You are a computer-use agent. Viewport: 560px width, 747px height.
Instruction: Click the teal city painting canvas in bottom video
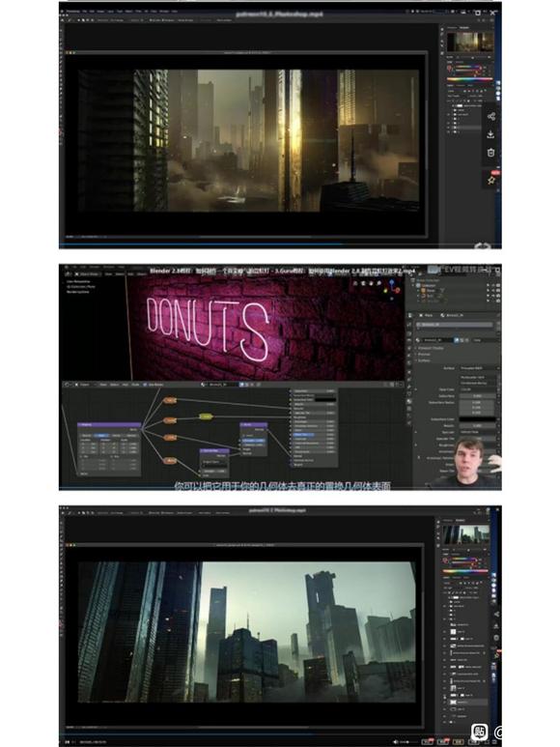click(x=247, y=632)
